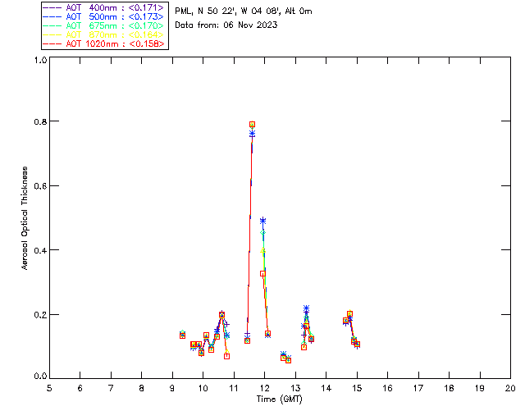Image resolution: width=525 pixels, height=420 pixels.
Task: Click the y-axis tick label "0.8"
Action: tap(40, 121)
